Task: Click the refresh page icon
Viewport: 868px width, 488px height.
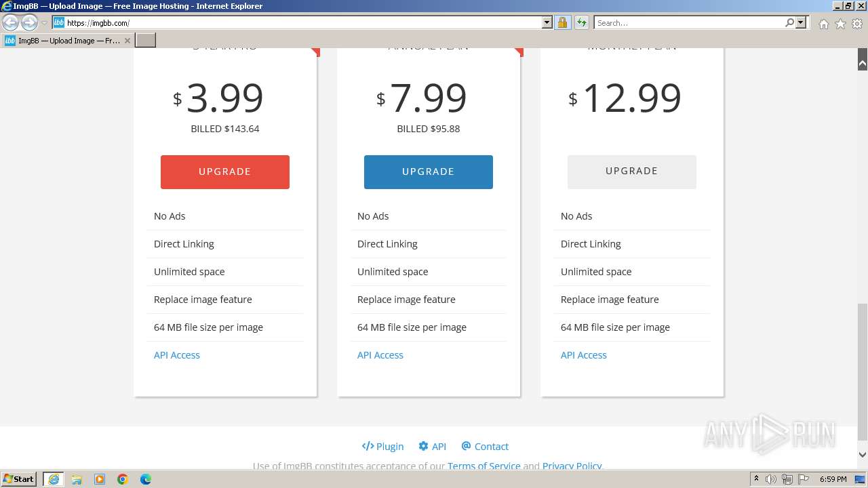Action: click(582, 22)
